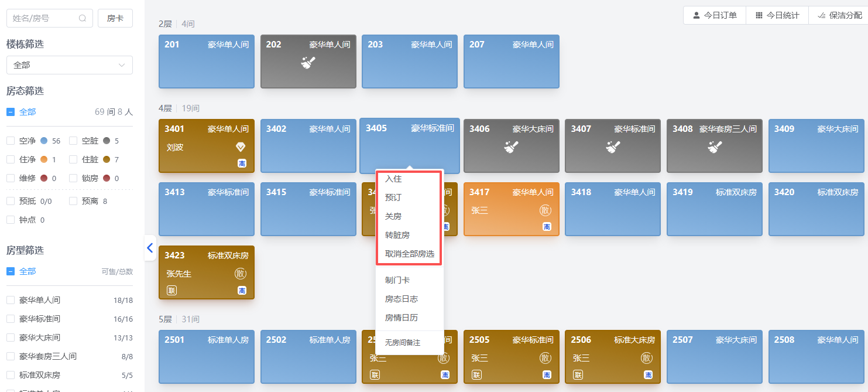Click the search magnifier icon

[x=83, y=18]
